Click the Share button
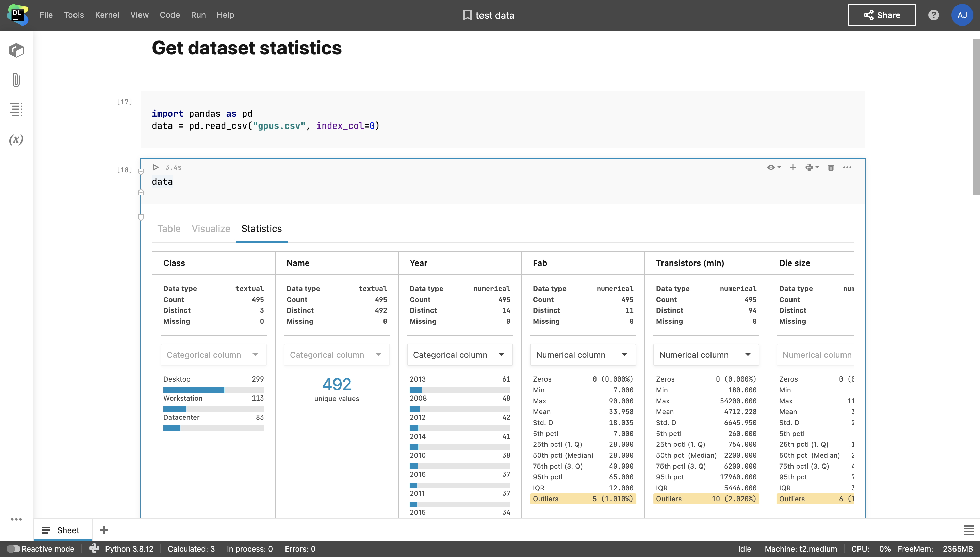Screen dimensions: 980x557 click(x=881, y=15)
